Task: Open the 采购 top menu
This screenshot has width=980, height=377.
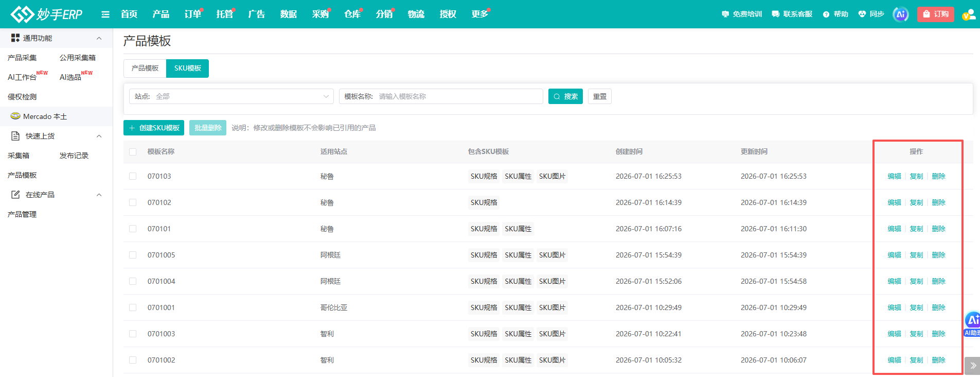Action: click(320, 14)
